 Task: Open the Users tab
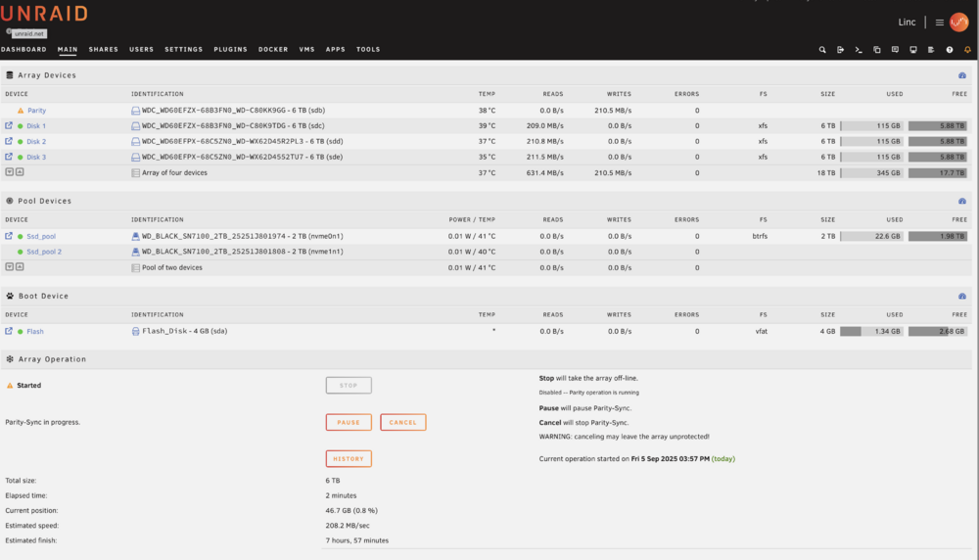tap(141, 49)
